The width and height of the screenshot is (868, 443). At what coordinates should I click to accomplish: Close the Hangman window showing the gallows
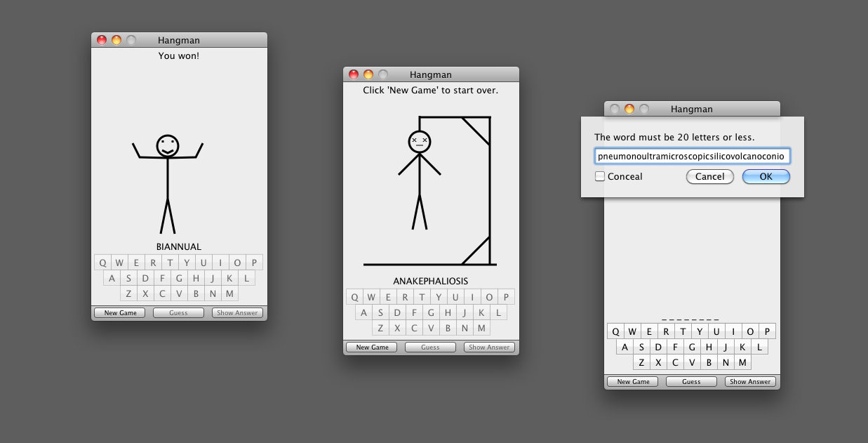[x=354, y=74]
